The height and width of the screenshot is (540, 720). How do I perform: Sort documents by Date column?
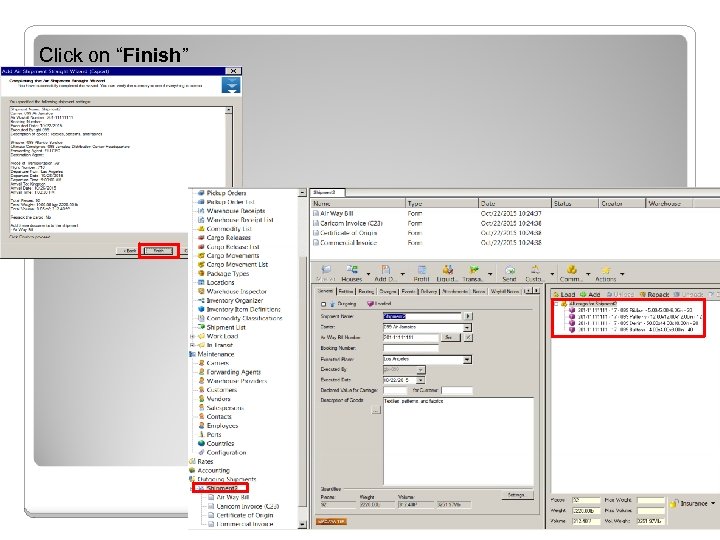(514, 203)
